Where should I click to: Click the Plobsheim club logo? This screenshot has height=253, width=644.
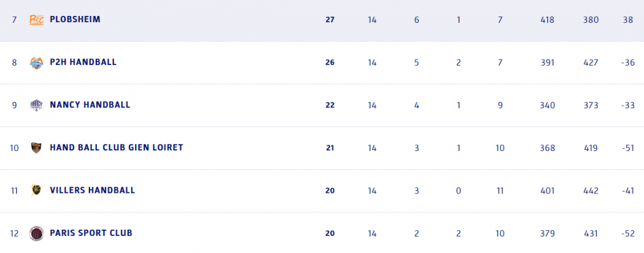(x=37, y=20)
